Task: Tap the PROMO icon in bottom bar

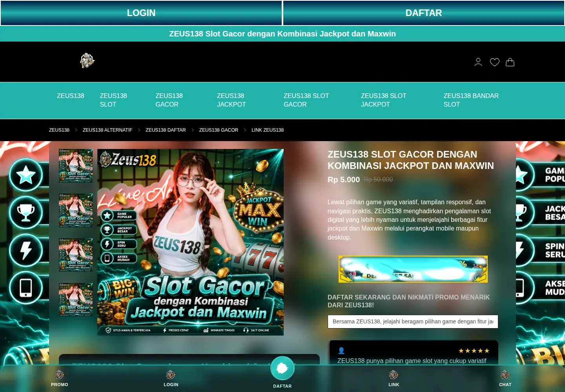Action: (x=60, y=375)
